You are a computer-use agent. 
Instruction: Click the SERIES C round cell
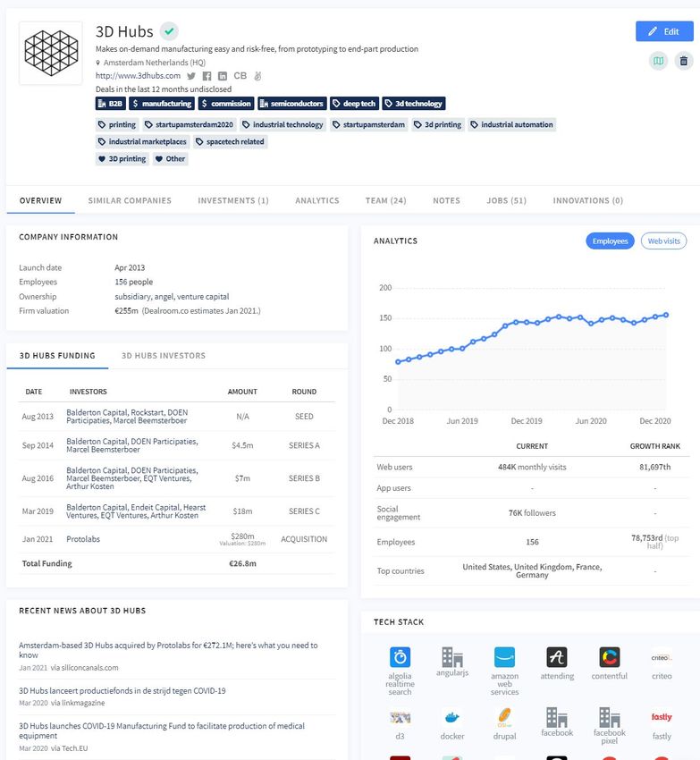[x=304, y=511]
